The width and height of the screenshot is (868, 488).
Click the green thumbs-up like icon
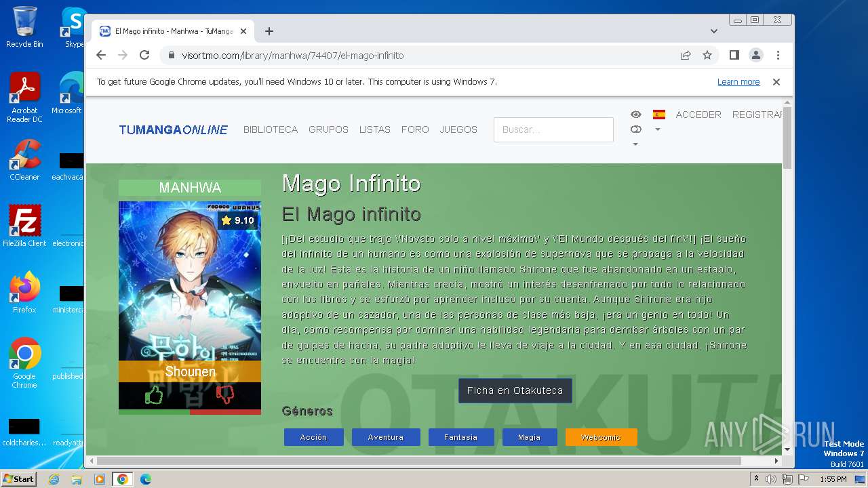pyautogui.click(x=154, y=394)
